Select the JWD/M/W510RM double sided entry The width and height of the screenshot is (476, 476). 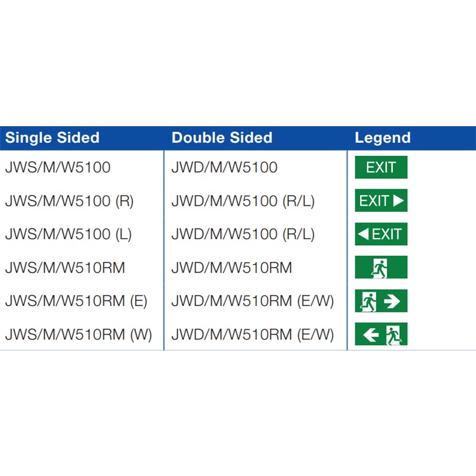pos(231,268)
